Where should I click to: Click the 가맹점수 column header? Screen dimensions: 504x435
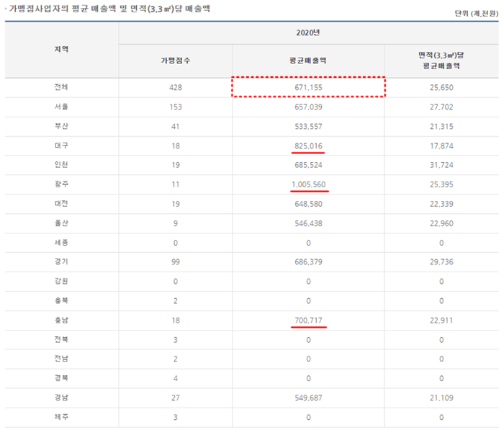[176, 60]
